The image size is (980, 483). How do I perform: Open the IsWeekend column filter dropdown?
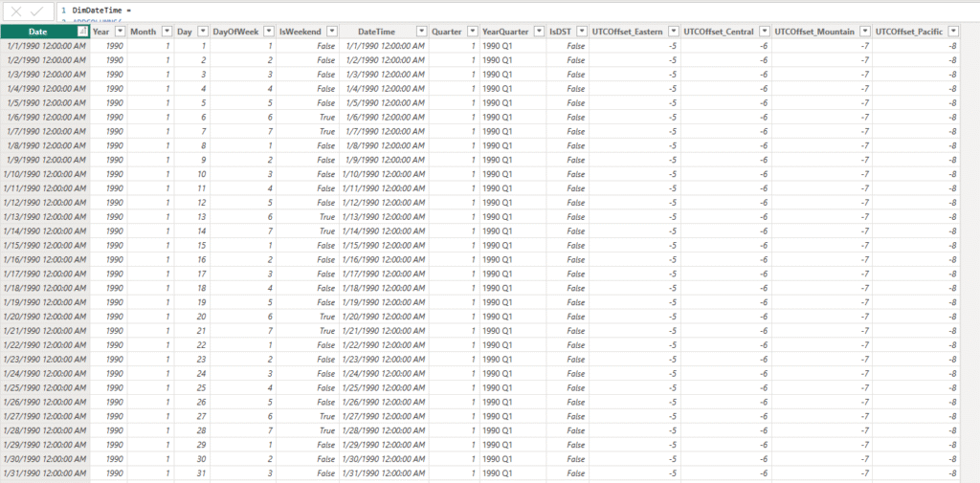point(332,32)
